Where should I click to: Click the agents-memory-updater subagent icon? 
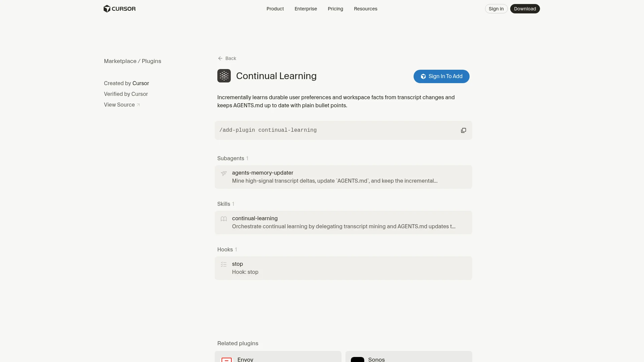coord(224,173)
